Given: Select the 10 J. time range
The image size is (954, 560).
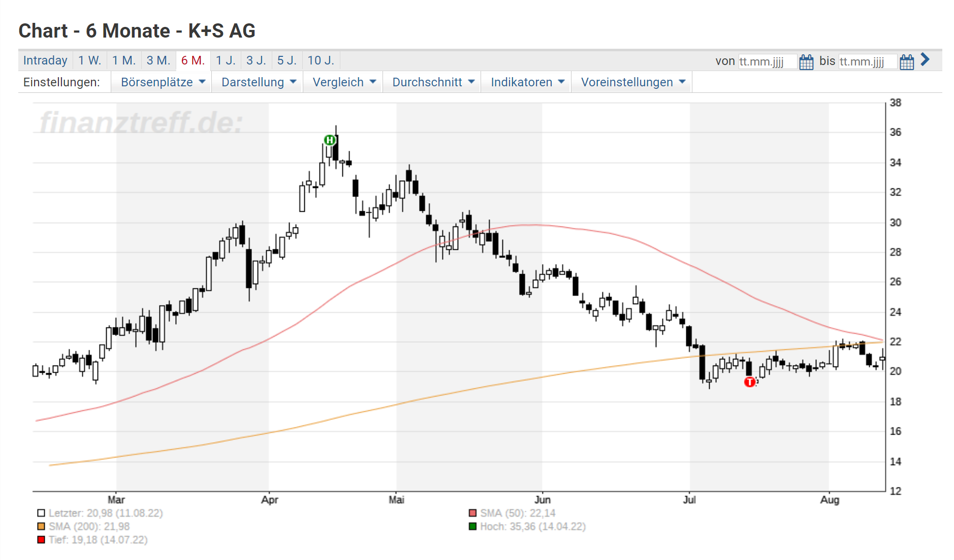Looking at the screenshot, I should click(x=321, y=60).
